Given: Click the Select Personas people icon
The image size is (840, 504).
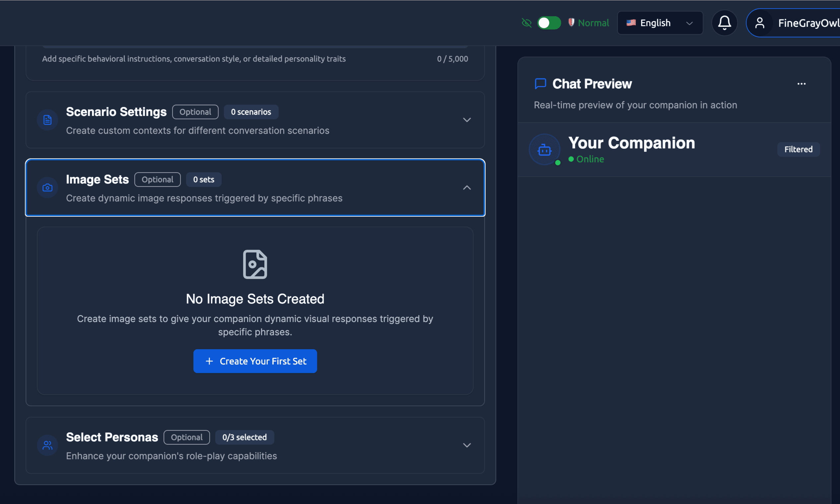Looking at the screenshot, I should click(47, 445).
